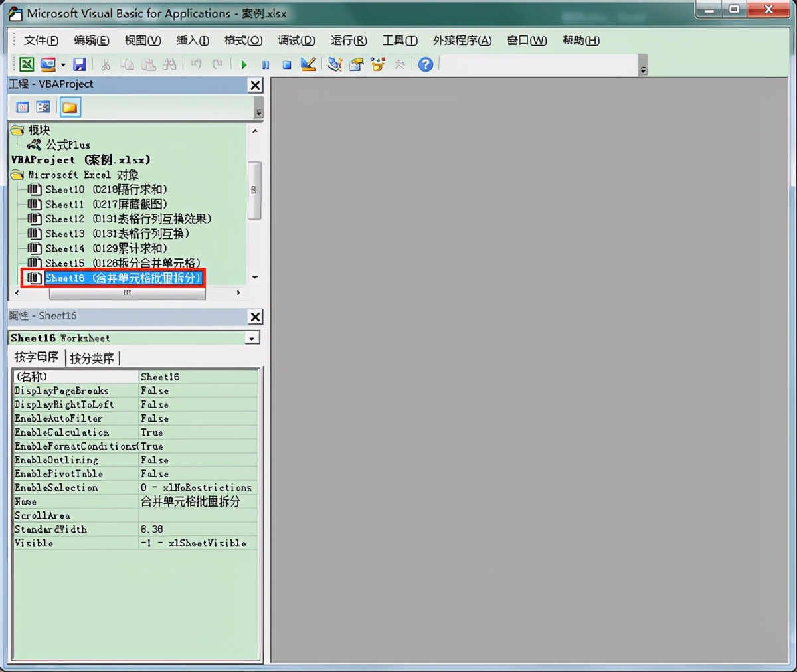
Task: Click View Code icon in project panel
Action: coord(23,107)
